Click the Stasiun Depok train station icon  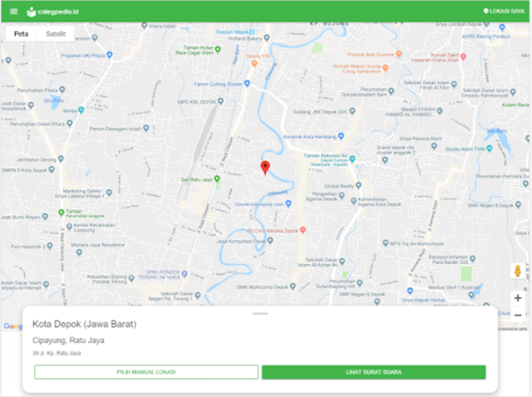point(252,32)
